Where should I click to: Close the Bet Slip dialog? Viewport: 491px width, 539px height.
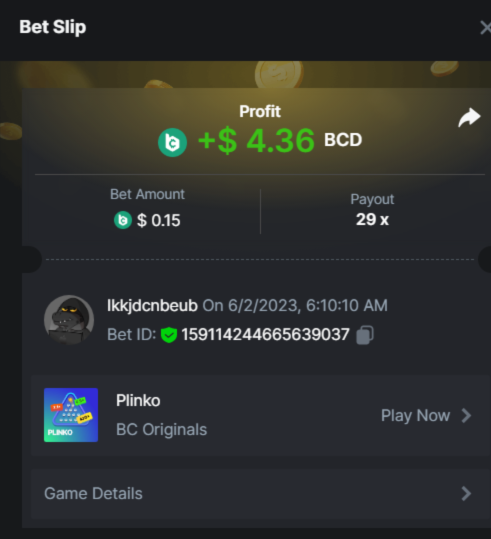click(x=485, y=28)
